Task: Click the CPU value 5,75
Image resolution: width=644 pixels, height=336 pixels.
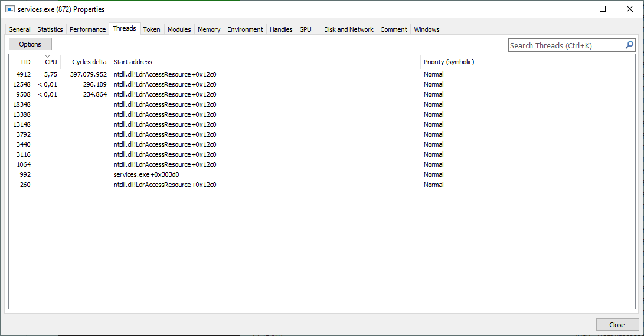Action: pos(51,74)
